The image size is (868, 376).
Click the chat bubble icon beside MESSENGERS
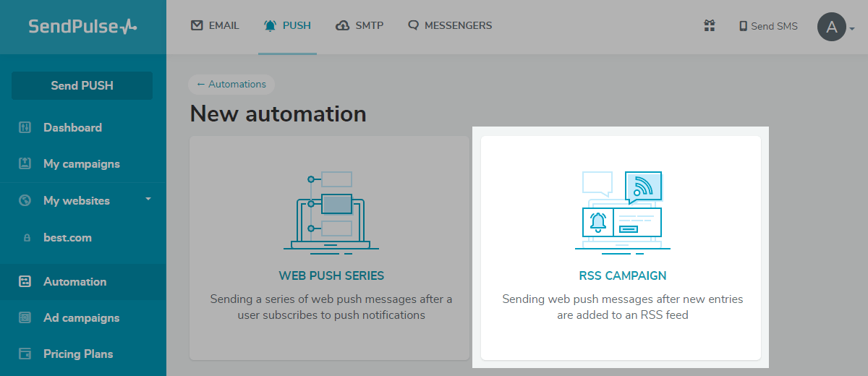[x=414, y=26]
